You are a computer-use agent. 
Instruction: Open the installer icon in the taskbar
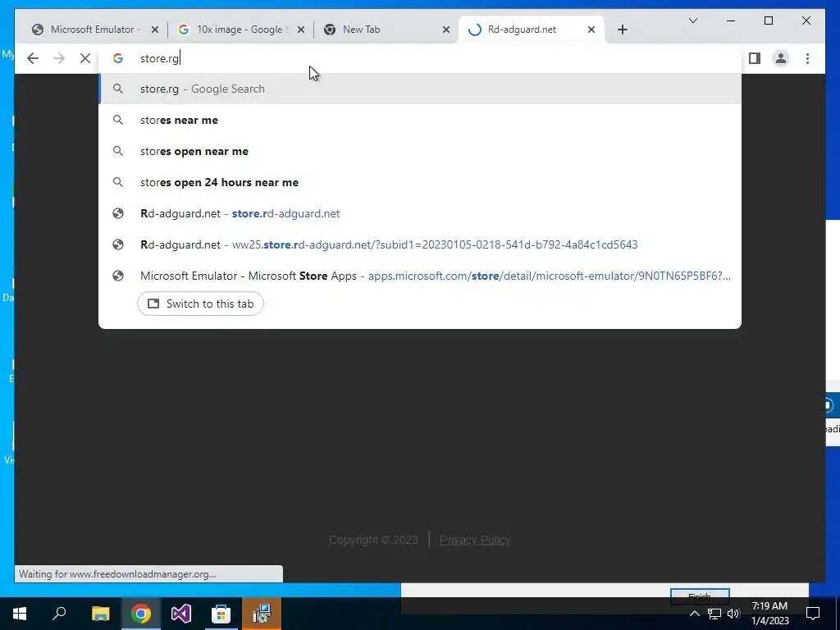pos(262,614)
